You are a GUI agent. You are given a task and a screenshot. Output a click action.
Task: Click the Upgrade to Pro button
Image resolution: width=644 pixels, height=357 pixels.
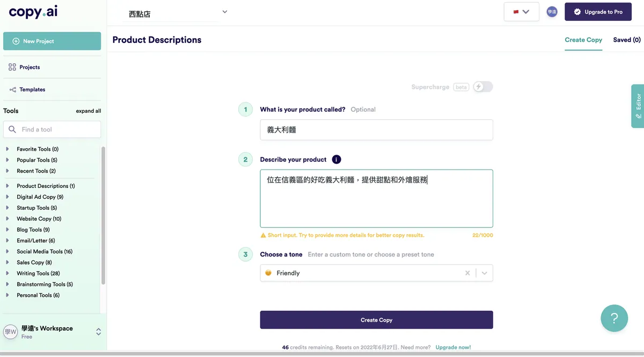click(598, 12)
